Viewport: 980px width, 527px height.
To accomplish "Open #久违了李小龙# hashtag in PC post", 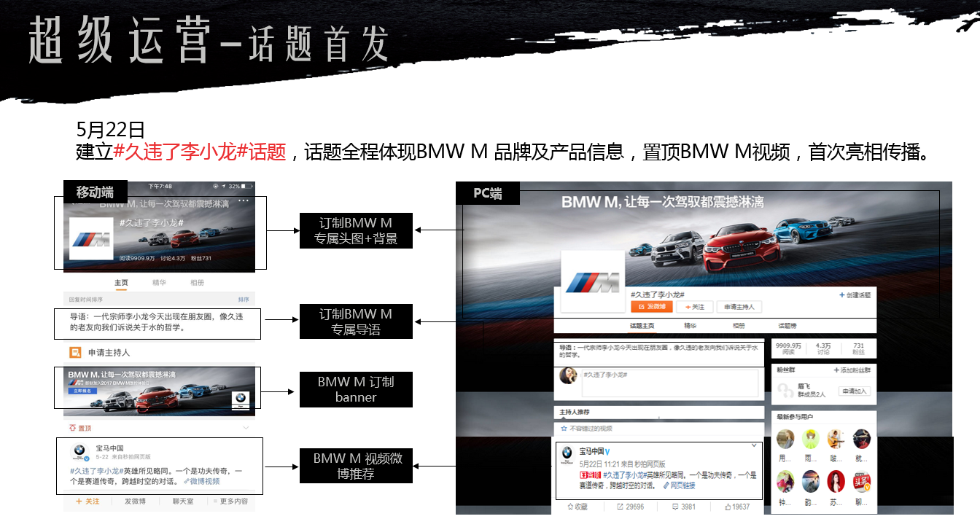I will coord(624,475).
